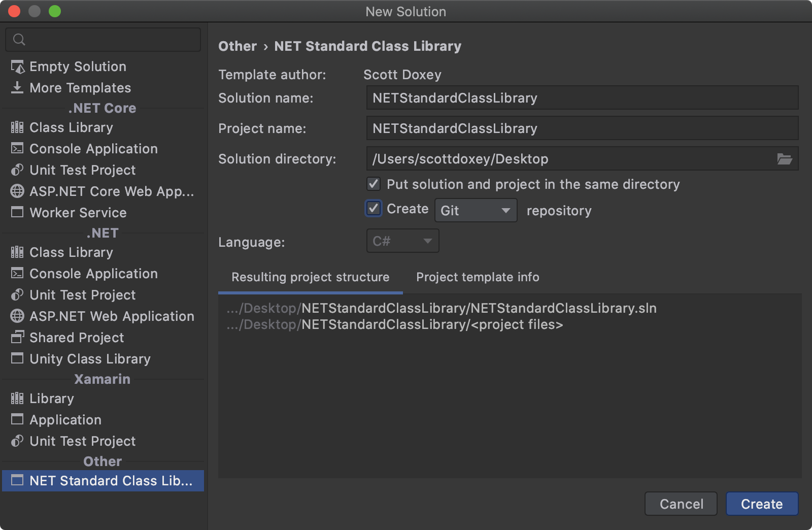Viewport: 812px width, 530px height.
Task: Click the .NET Core Class Library icon
Action: pyautogui.click(x=17, y=127)
